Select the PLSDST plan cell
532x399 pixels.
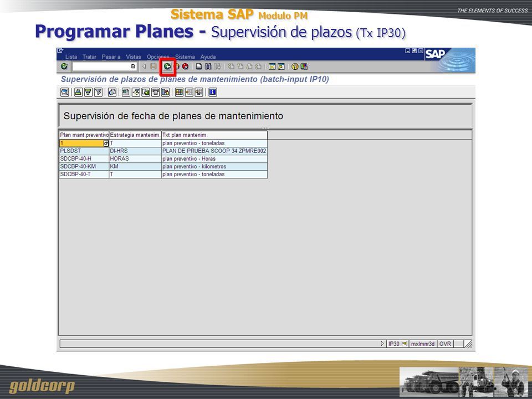tap(84, 151)
